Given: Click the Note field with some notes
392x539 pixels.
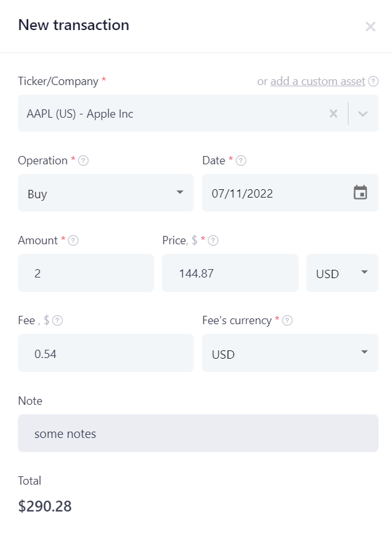Looking at the screenshot, I should tap(198, 433).
